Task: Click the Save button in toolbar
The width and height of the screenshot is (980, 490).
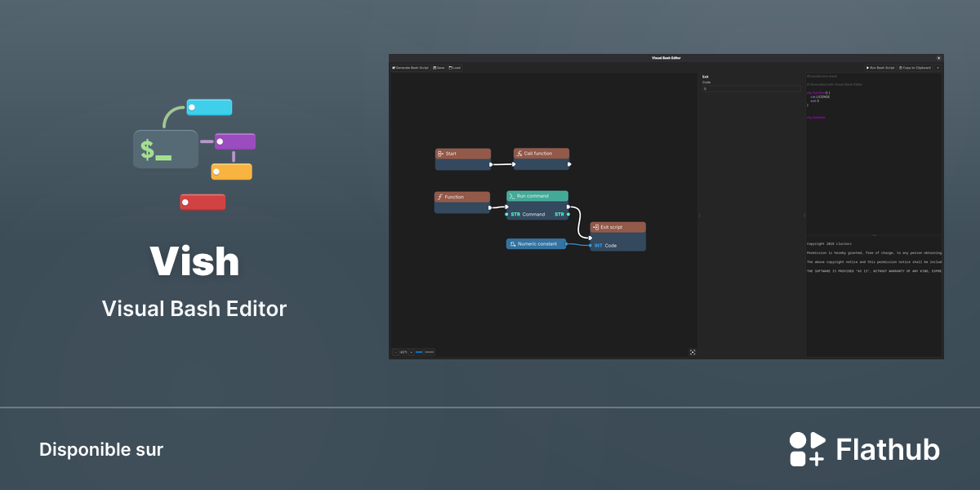Action: 439,68
